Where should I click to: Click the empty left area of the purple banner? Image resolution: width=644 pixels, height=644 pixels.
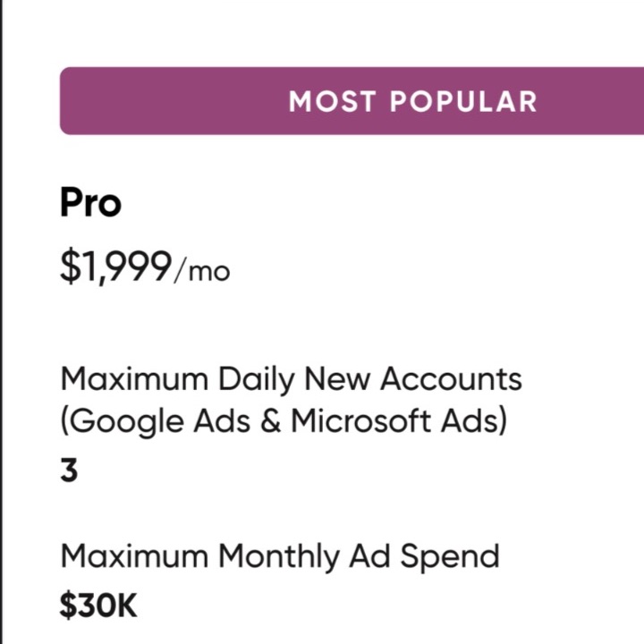tap(161, 101)
